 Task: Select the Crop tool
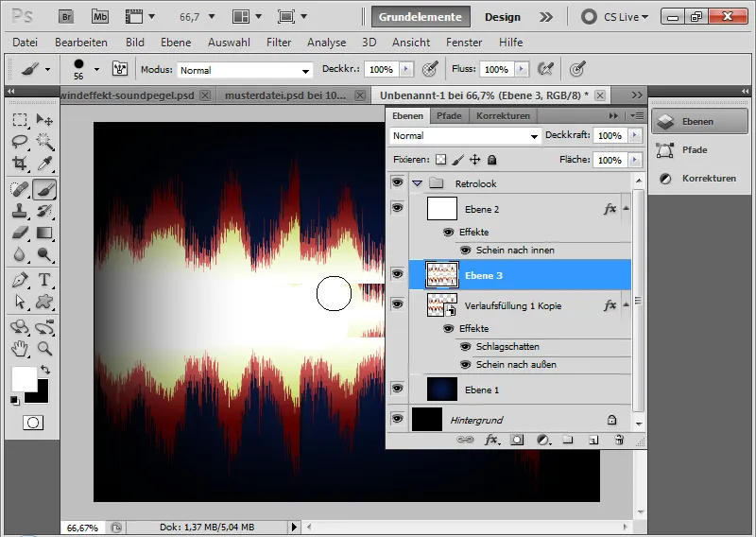pos(20,164)
